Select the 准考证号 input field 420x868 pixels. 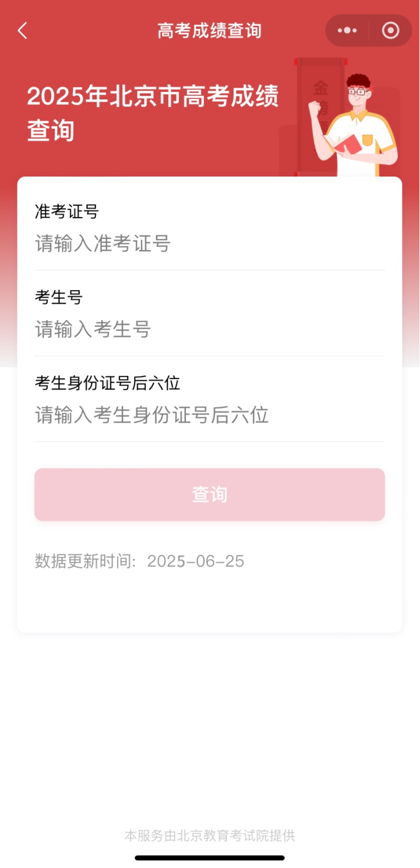point(210,244)
